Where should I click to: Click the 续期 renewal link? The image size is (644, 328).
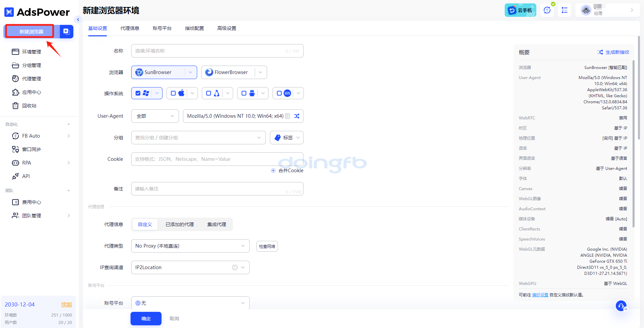pos(66,304)
